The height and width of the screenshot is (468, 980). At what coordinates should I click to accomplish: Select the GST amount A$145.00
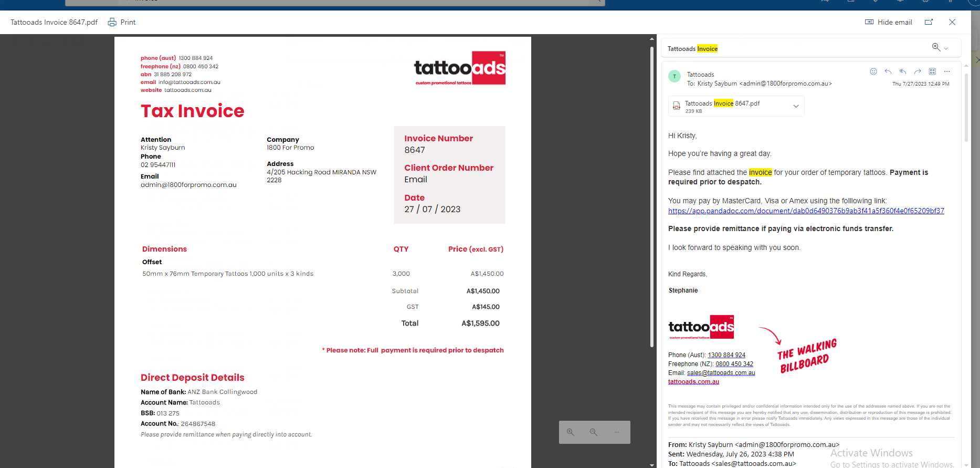coord(486,307)
